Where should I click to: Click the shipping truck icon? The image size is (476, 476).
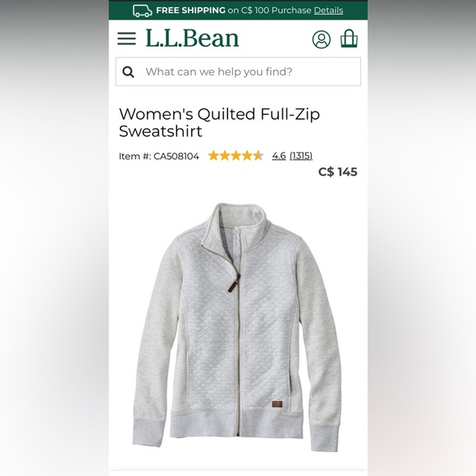coord(142,11)
